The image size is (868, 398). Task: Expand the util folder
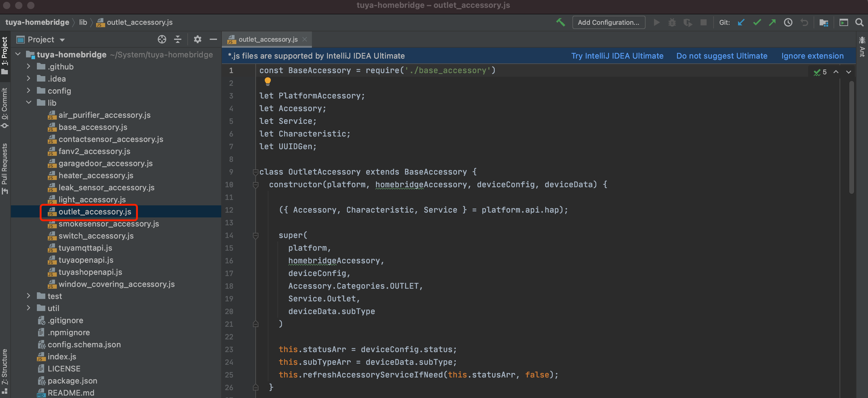click(29, 308)
